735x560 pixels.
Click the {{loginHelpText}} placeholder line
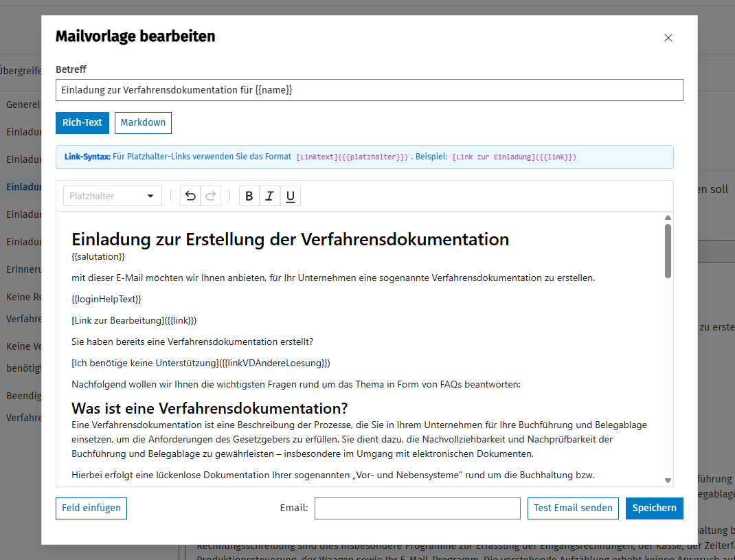pos(106,299)
